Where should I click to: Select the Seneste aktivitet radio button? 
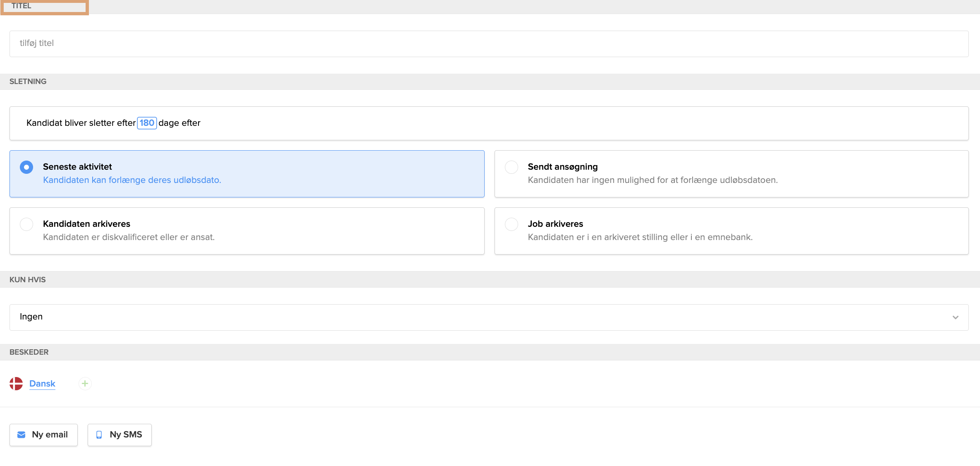click(26, 167)
